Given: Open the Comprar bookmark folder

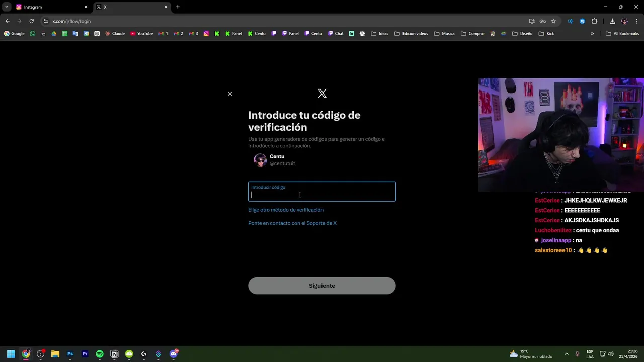Looking at the screenshot, I should point(472,34).
